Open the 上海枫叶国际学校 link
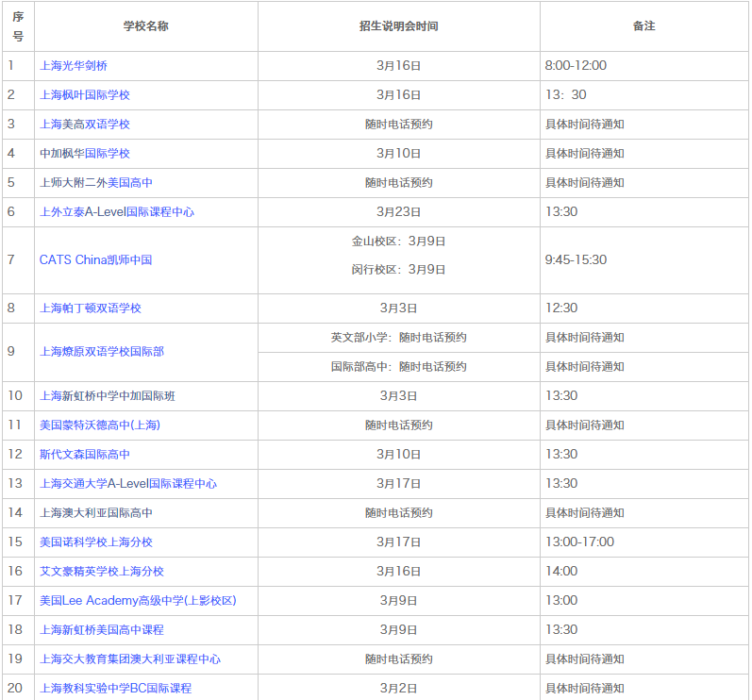Screen dimensions: 752x700 point(85,95)
